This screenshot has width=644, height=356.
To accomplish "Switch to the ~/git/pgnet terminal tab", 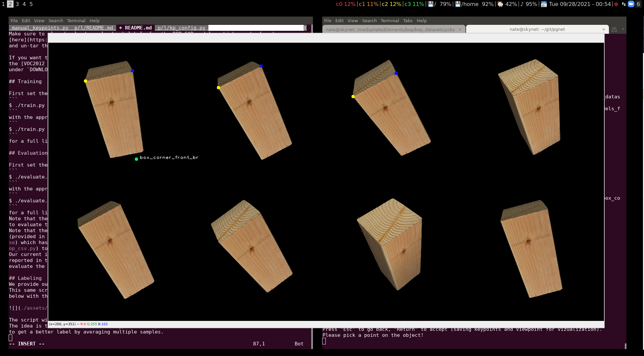I will (x=537, y=29).
